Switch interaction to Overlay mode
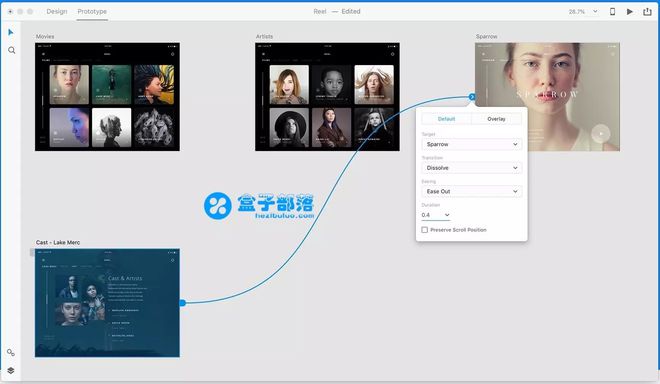The image size is (660, 384). click(x=496, y=119)
